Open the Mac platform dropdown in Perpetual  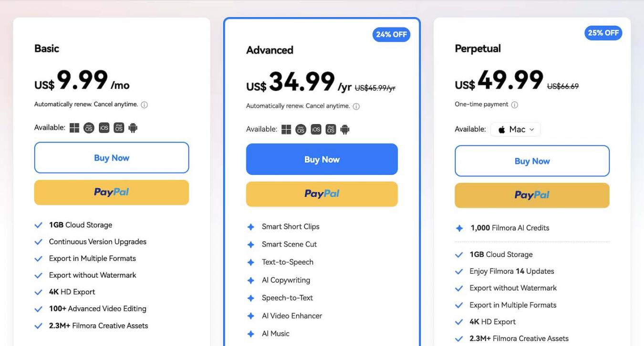click(x=515, y=129)
